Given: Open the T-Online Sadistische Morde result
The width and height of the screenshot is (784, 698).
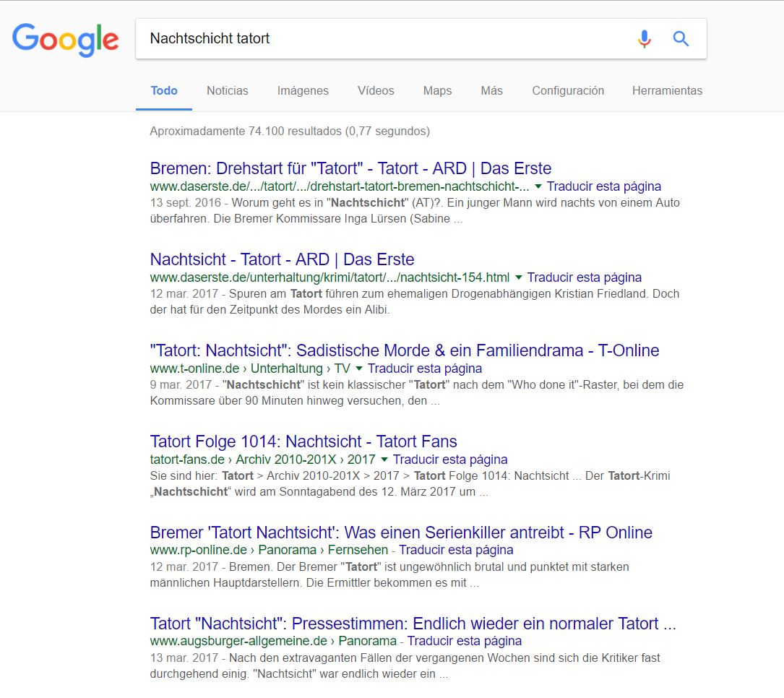Looking at the screenshot, I should coord(405,350).
